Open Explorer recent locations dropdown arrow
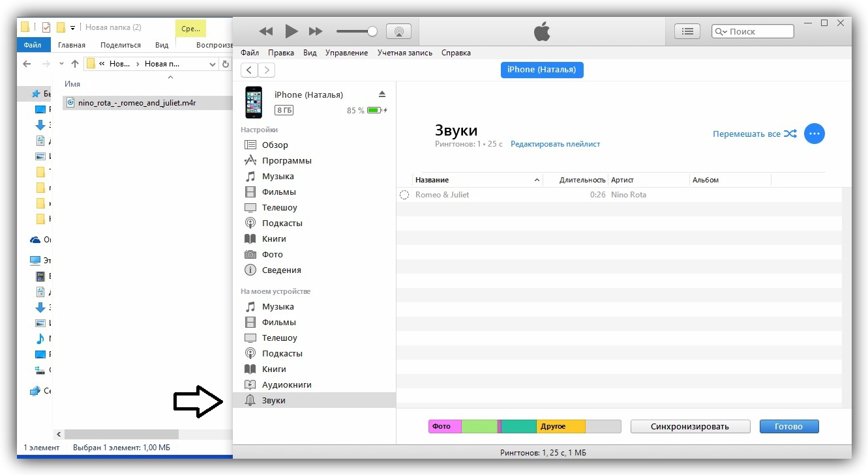 tap(62, 64)
